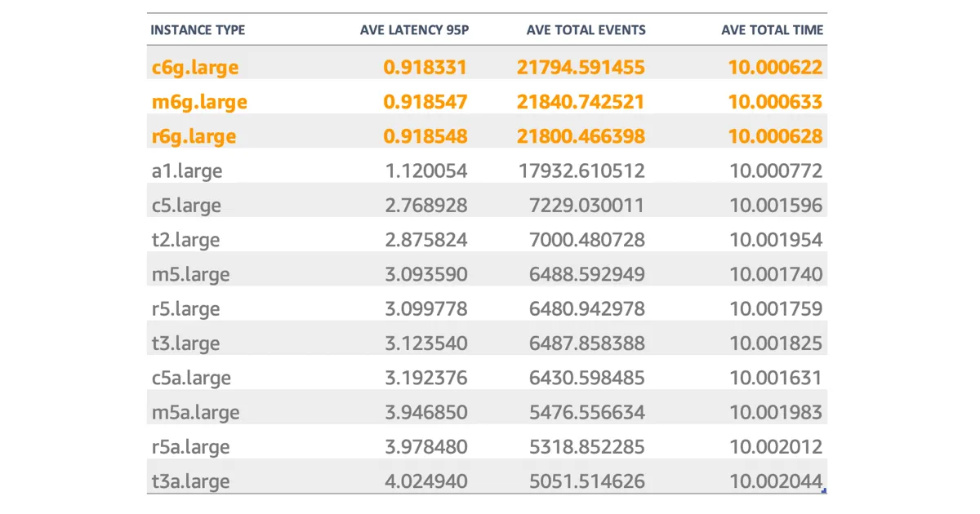Click the INSTANCE TYPE column header
This screenshot has height=514, width=980.
click(198, 30)
